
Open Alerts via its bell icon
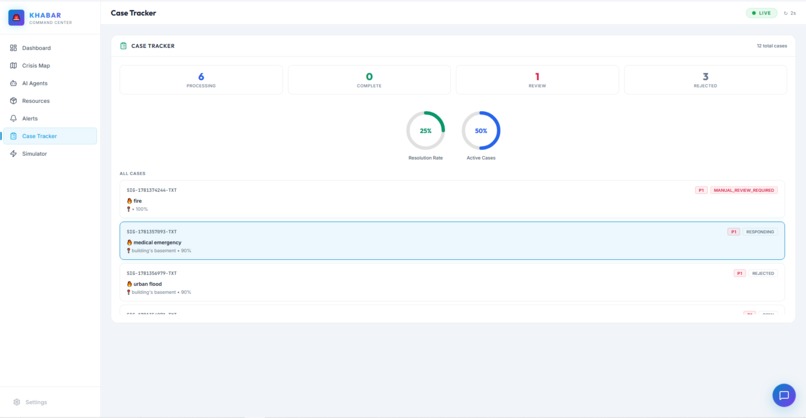13,118
